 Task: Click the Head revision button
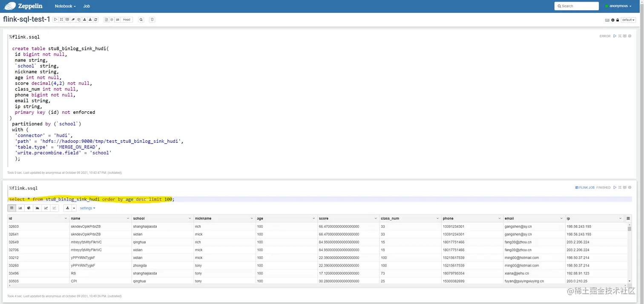[x=126, y=20]
